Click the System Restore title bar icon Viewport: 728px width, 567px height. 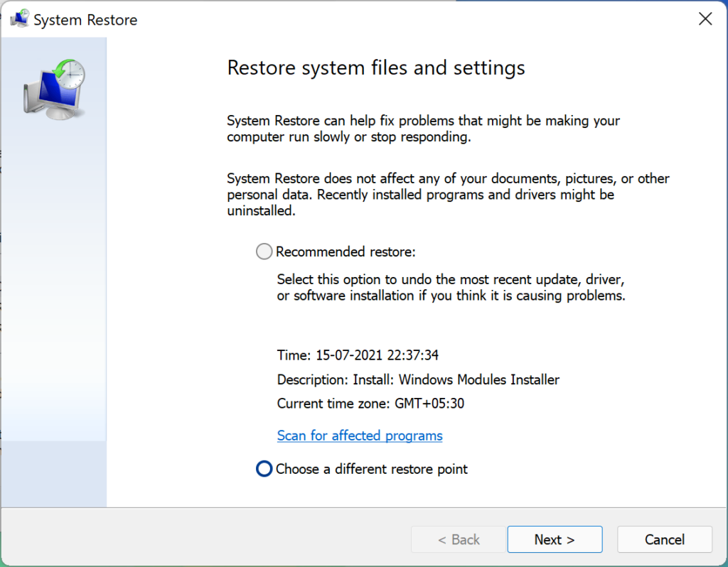tap(20, 19)
